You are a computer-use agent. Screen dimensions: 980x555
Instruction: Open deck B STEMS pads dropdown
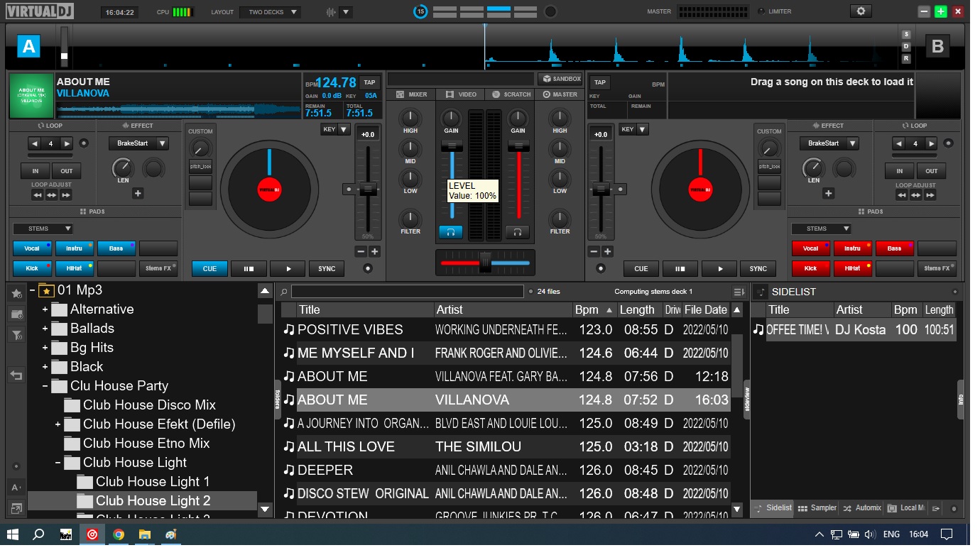[x=822, y=229]
